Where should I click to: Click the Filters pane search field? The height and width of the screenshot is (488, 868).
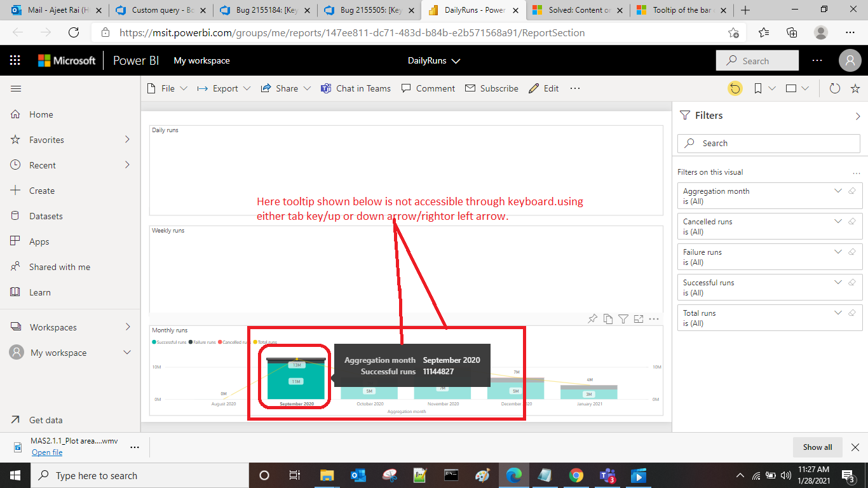click(769, 143)
